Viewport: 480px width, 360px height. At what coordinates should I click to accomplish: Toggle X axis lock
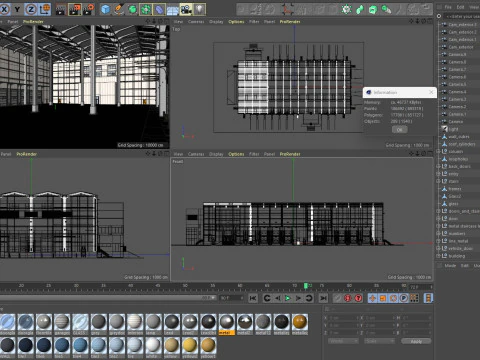tap(5, 9)
